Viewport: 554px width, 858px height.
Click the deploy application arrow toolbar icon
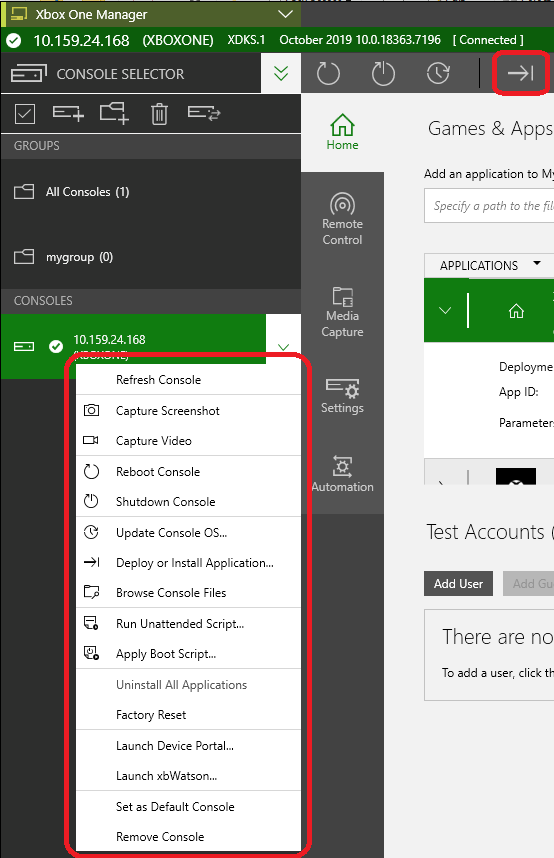[521, 73]
